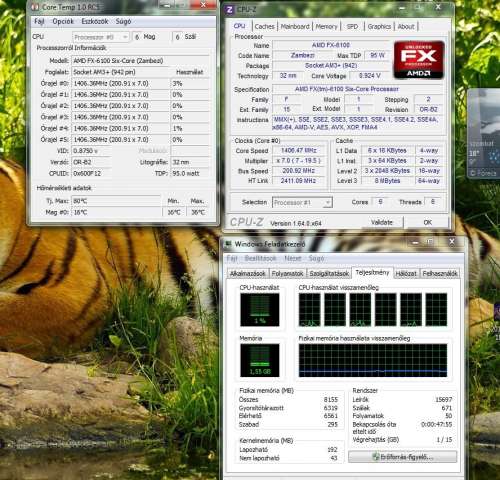Open the Eszközök menu in Core Temp
Screen dimensions: 500x480
click(95, 21)
